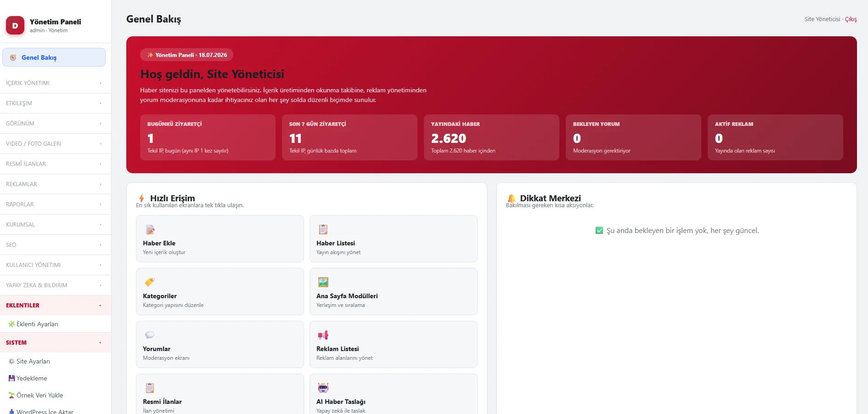Click the green checkmark status icon
Viewport: 868px width, 414px height.
599,231
